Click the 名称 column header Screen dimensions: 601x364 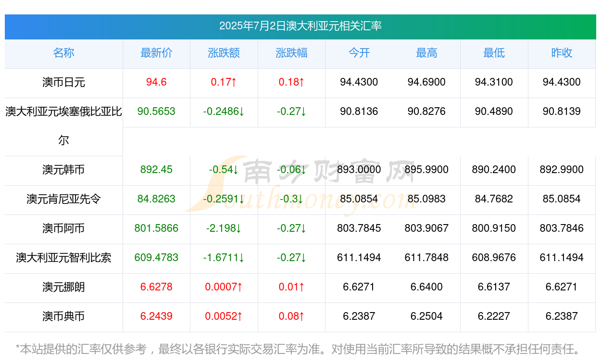(x=63, y=53)
